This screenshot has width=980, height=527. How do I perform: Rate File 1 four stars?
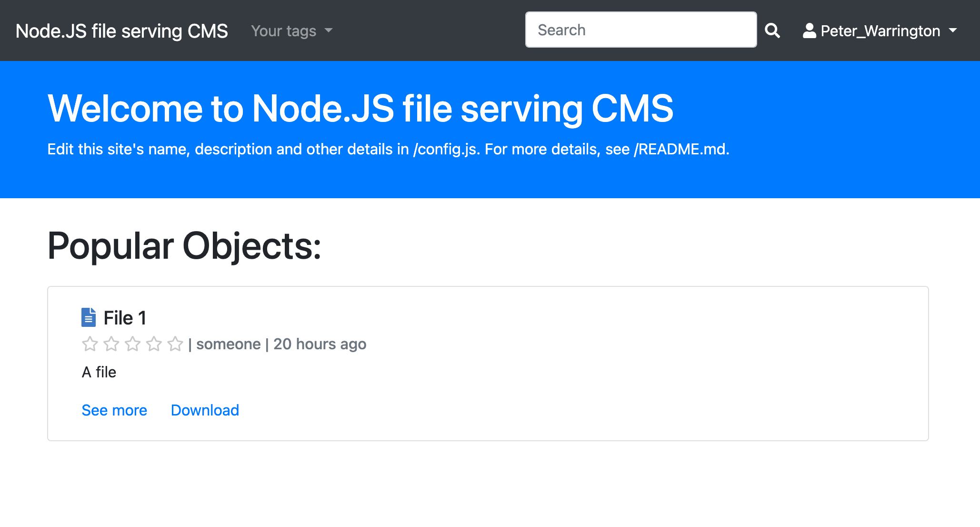(x=154, y=344)
